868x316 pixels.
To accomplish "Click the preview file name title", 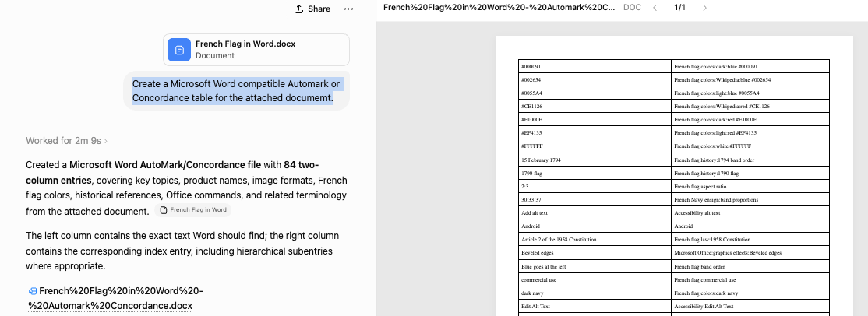I will (x=499, y=8).
